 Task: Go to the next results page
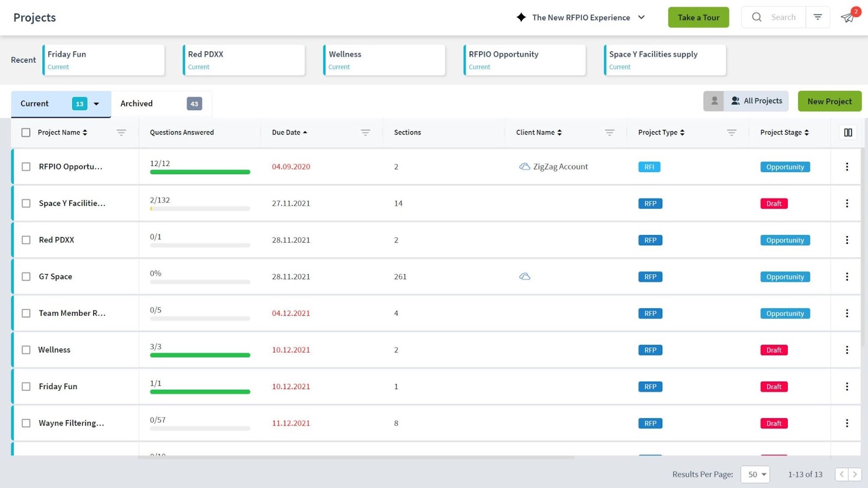coord(854,474)
